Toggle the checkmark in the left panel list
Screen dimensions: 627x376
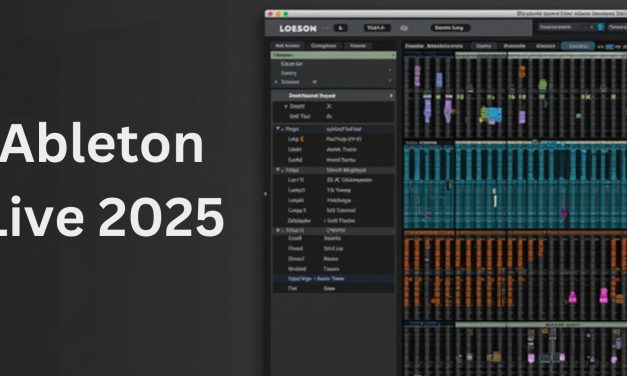tap(314, 82)
